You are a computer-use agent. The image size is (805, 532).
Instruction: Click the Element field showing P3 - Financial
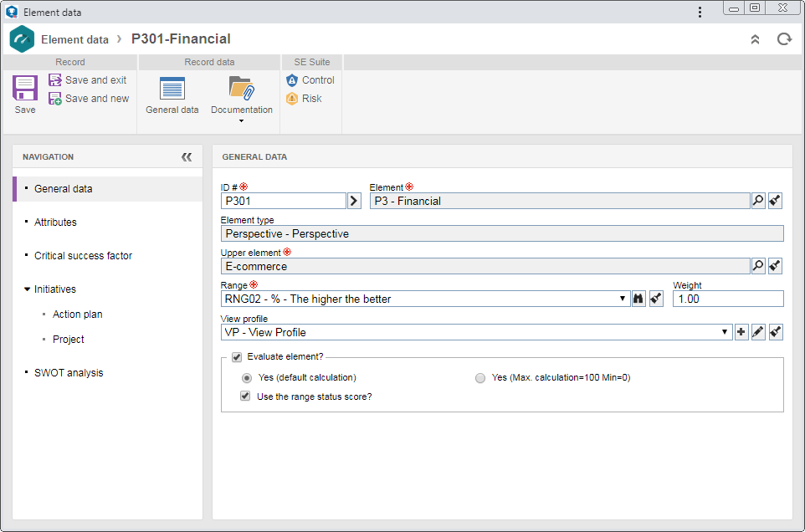(x=560, y=201)
